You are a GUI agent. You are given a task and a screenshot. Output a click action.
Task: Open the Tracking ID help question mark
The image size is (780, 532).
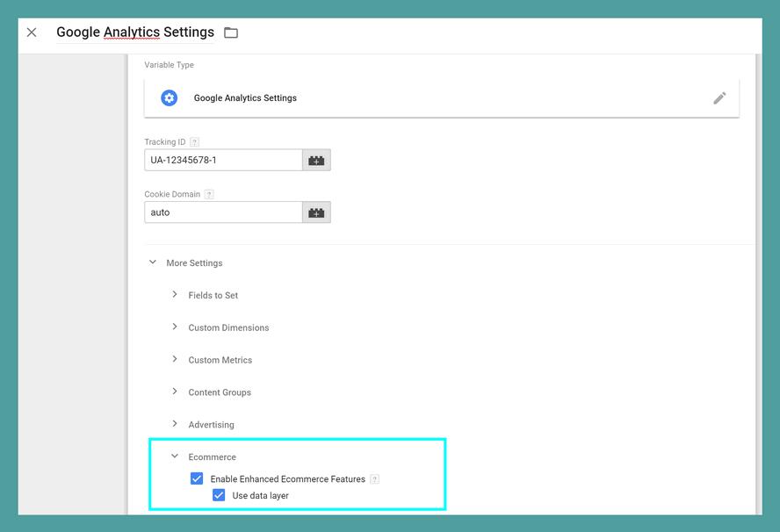pos(195,142)
